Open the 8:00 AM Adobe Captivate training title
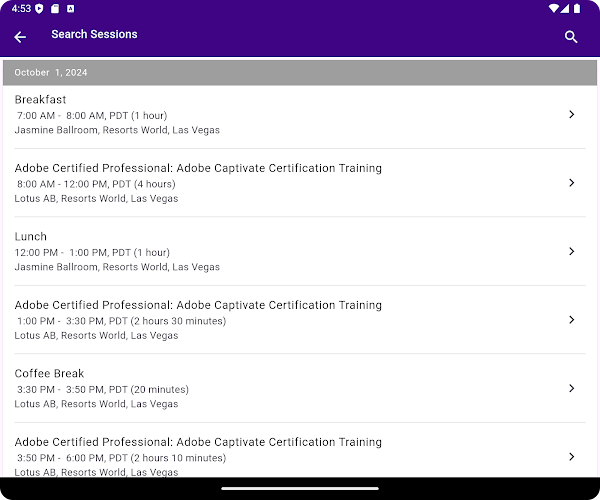This screenshot has width=600, height=500. pos(198,168)
